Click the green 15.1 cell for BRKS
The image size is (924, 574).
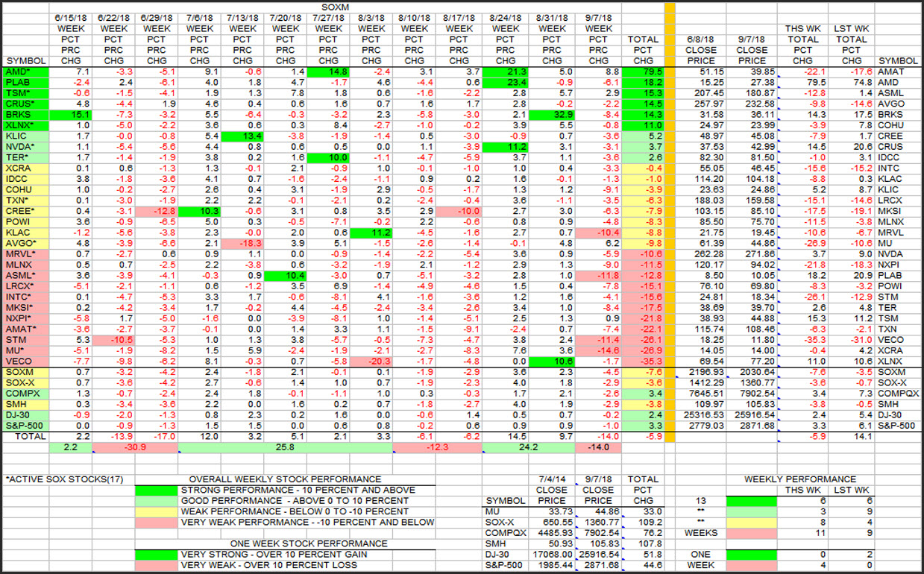tap(71, 116)
